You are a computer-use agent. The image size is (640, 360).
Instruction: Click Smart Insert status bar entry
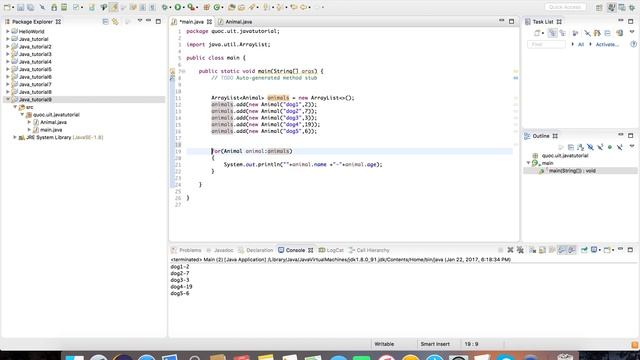[435, 344]
